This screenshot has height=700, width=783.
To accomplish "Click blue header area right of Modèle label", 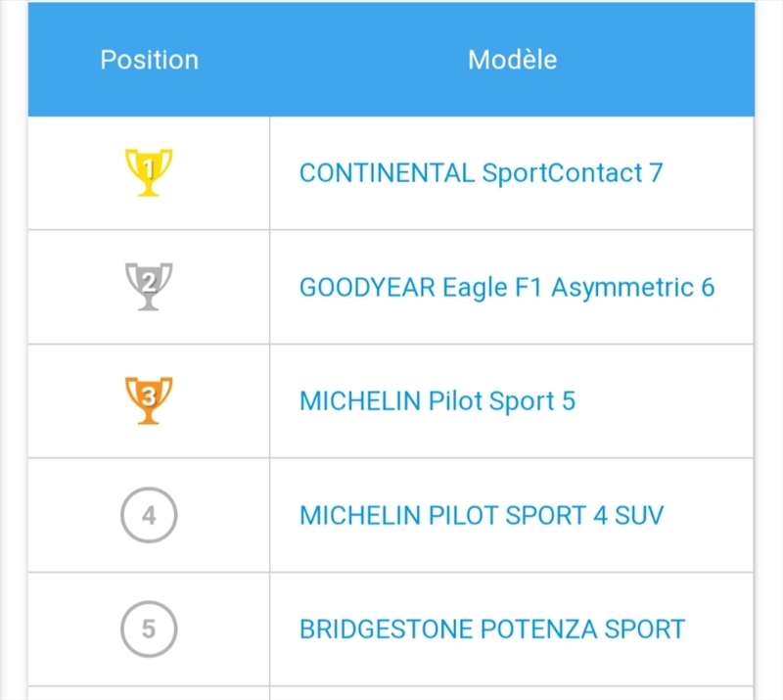I will point(666,60).
